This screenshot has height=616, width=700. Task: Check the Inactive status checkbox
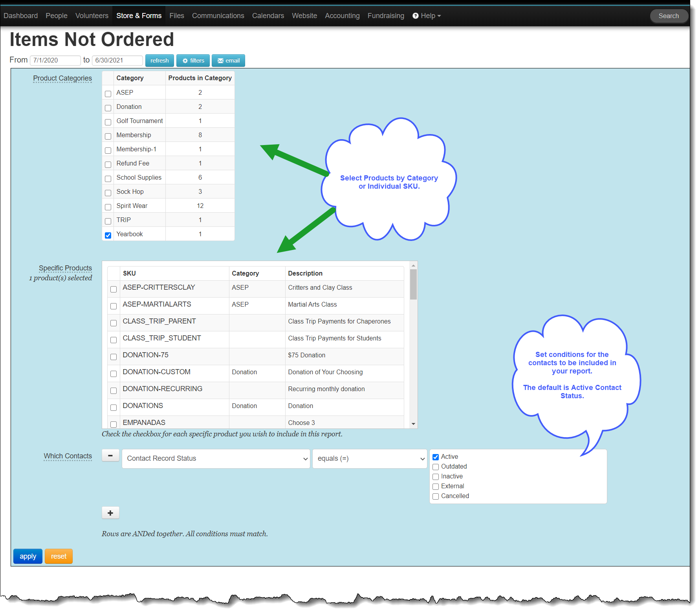436,477
